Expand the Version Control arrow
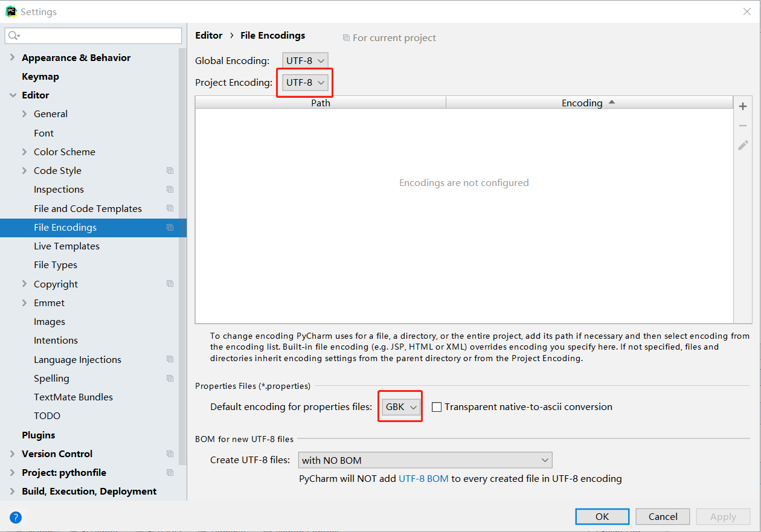Screen dimensions: 761x532 13,454
